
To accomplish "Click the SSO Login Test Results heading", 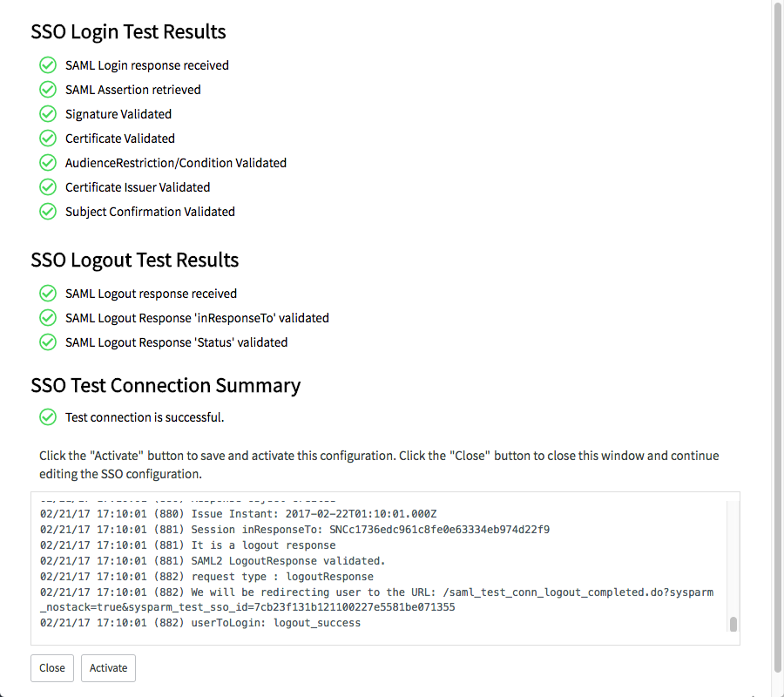I will point(129,31).
